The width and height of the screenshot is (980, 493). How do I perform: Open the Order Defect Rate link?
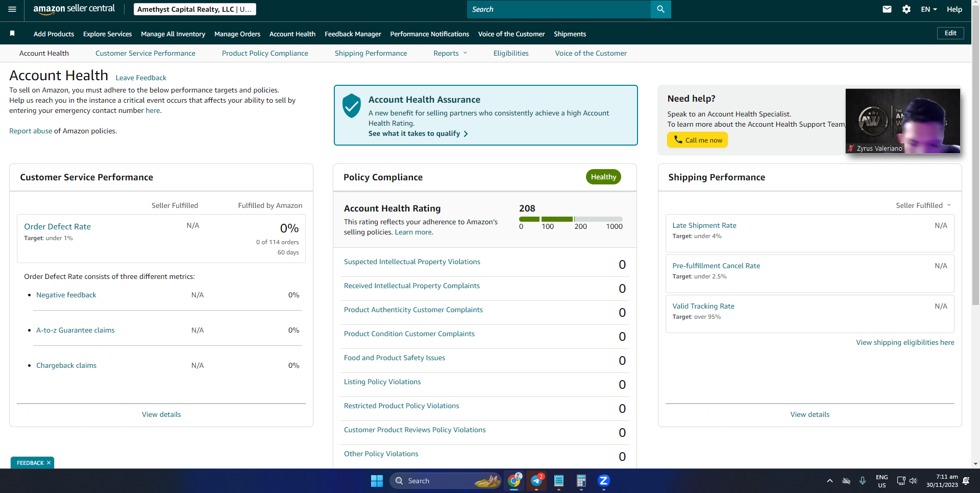pos(57,226)
